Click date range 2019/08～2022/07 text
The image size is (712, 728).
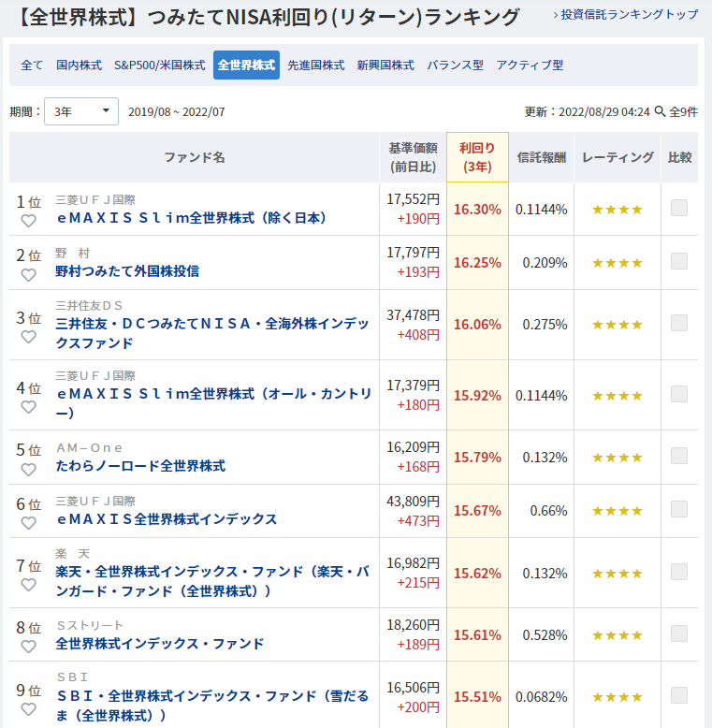pyautogui.click(x=177, y=112)
